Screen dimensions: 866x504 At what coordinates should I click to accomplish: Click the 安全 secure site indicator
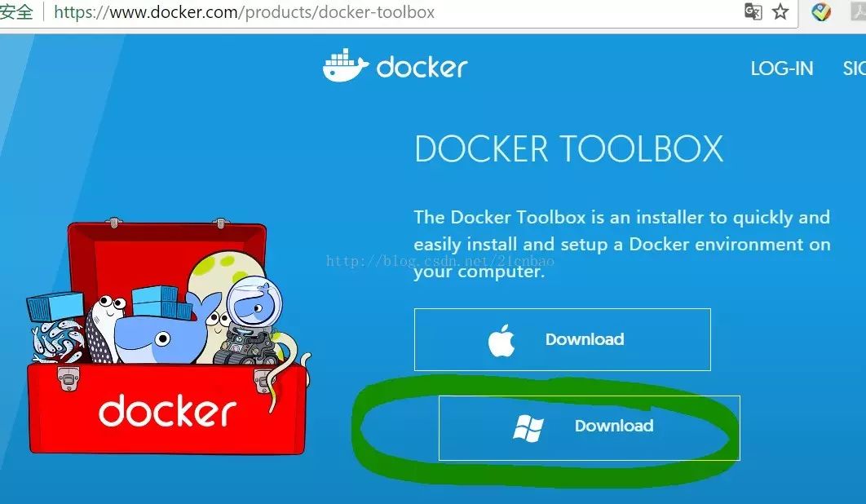tap(16, 11)
